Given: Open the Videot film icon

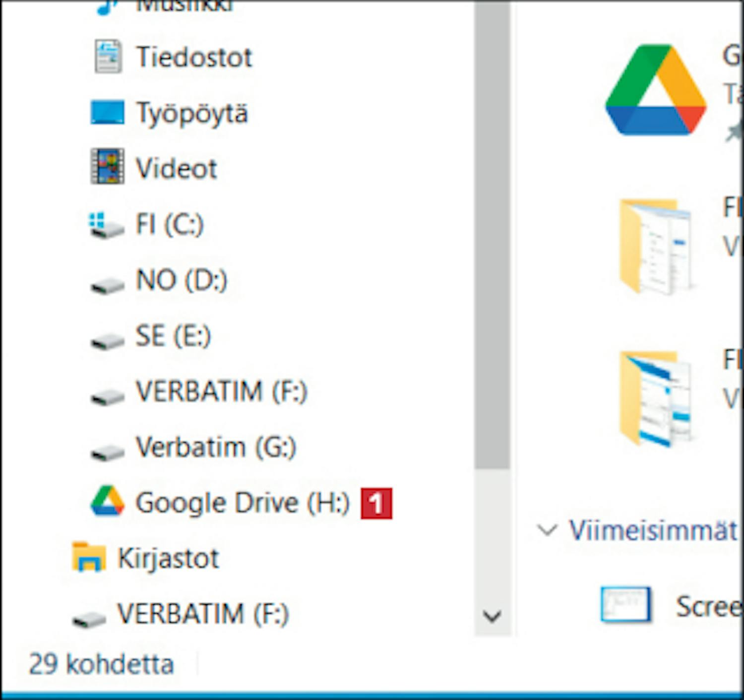Looking at the screenshot, I should (x=107, y=167).
